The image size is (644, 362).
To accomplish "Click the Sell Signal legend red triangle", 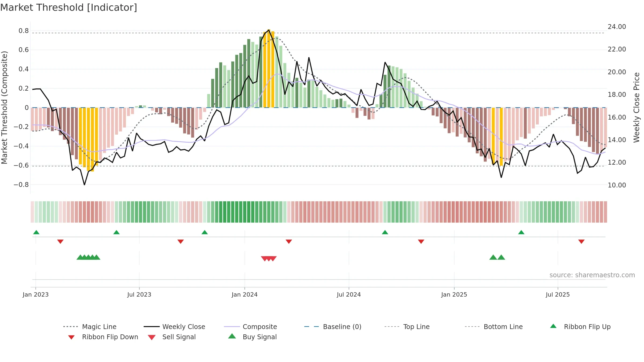I will 152,337.
